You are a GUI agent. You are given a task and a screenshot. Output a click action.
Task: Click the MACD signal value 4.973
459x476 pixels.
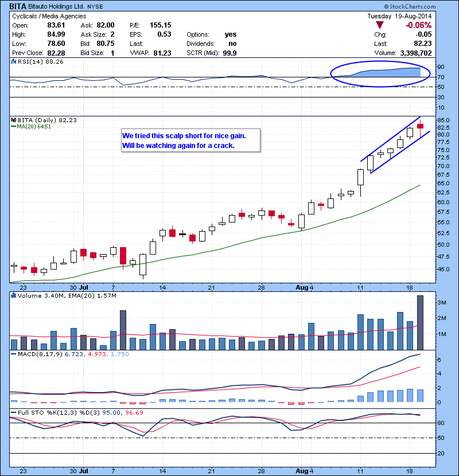point(97,354)
